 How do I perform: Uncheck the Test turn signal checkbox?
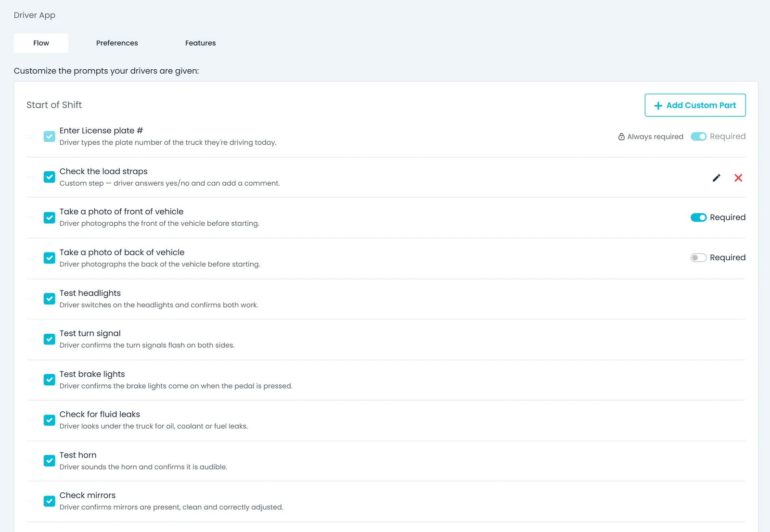click(x=50, y=339)
